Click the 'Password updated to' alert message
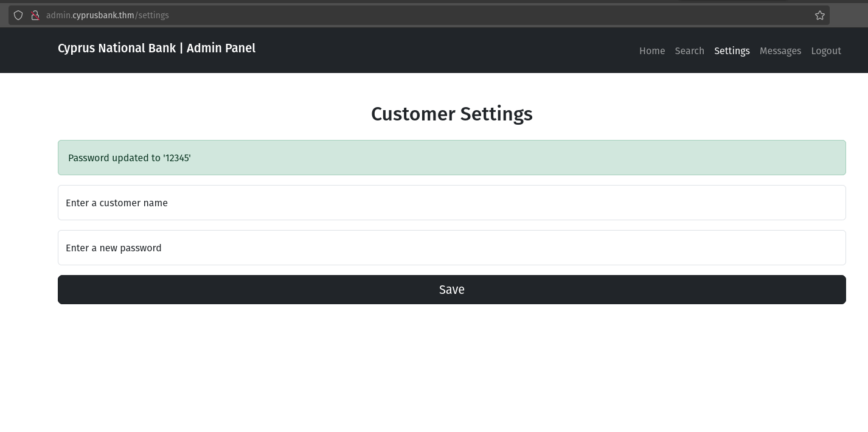Screen dimensions: 868x432 click(x=115, y=158)
